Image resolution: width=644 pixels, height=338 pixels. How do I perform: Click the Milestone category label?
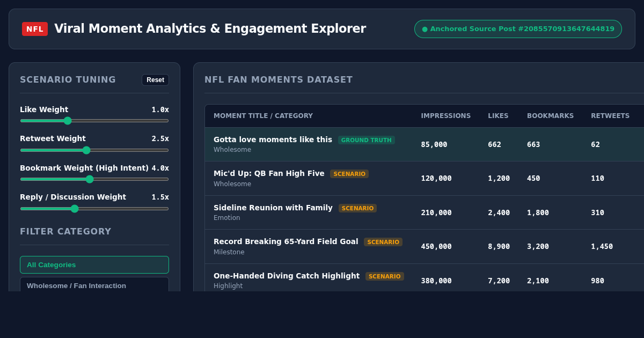coord(229,252)
